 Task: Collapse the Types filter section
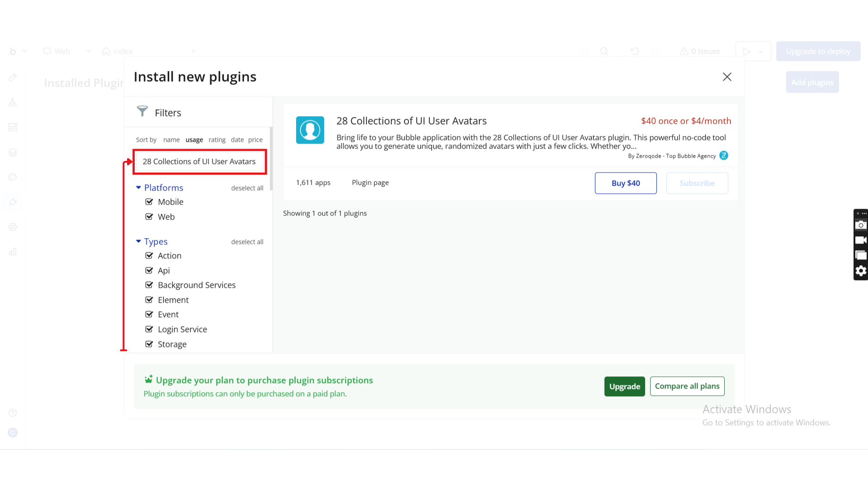(x=138, y=241)
